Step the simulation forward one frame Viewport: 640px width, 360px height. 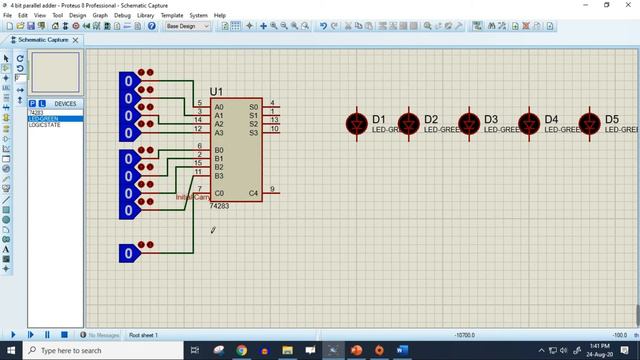pyautogui.click(x=31, y=335)
